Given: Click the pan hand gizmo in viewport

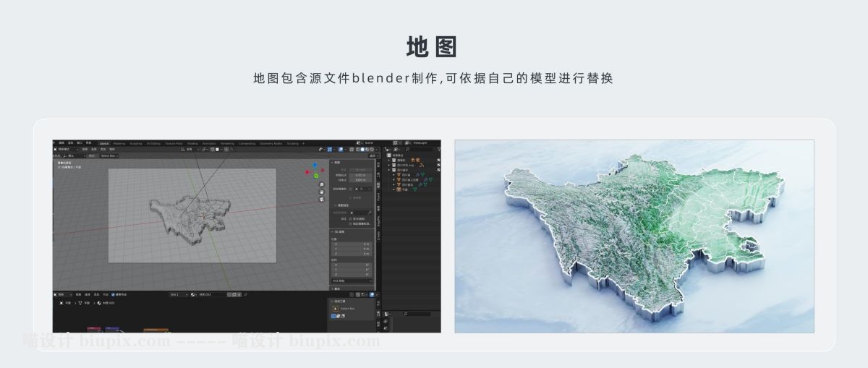Looking at the screenshot, I should (322, 192).
